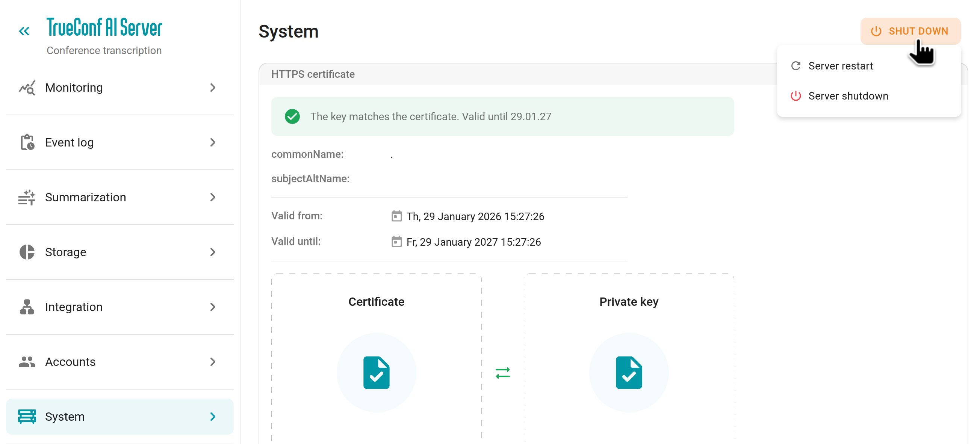Click the Accounts people icon
Image resolution: width=980 pixels, height=444 pixels.
click(x=27, y=362)
